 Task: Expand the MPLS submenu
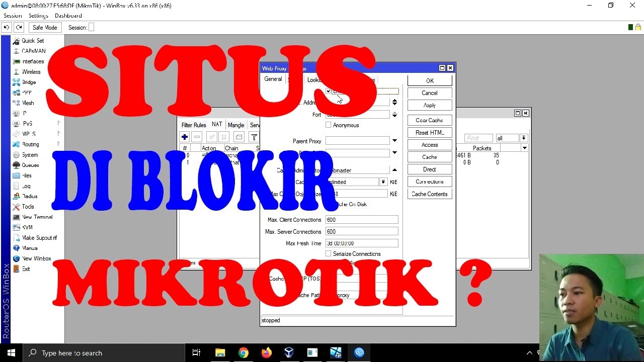coord(58,134)
